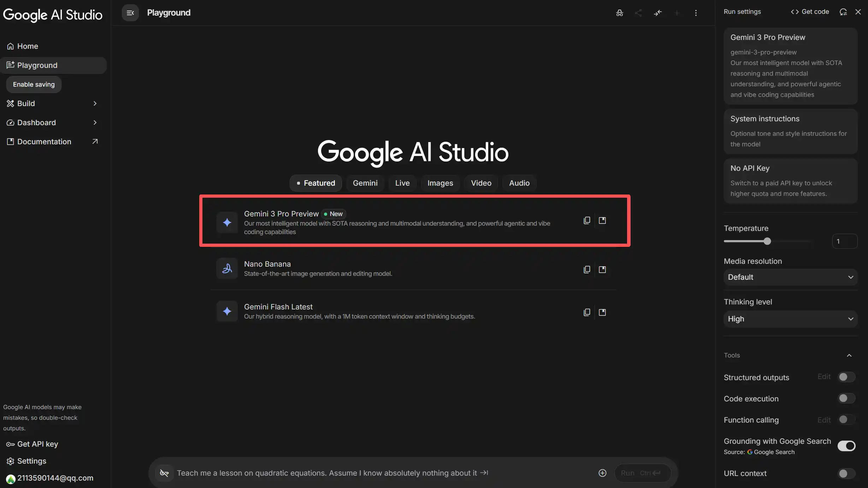Click the crossed-key icon in prompt bar
The image size is (868, 488).
[164, 473]
